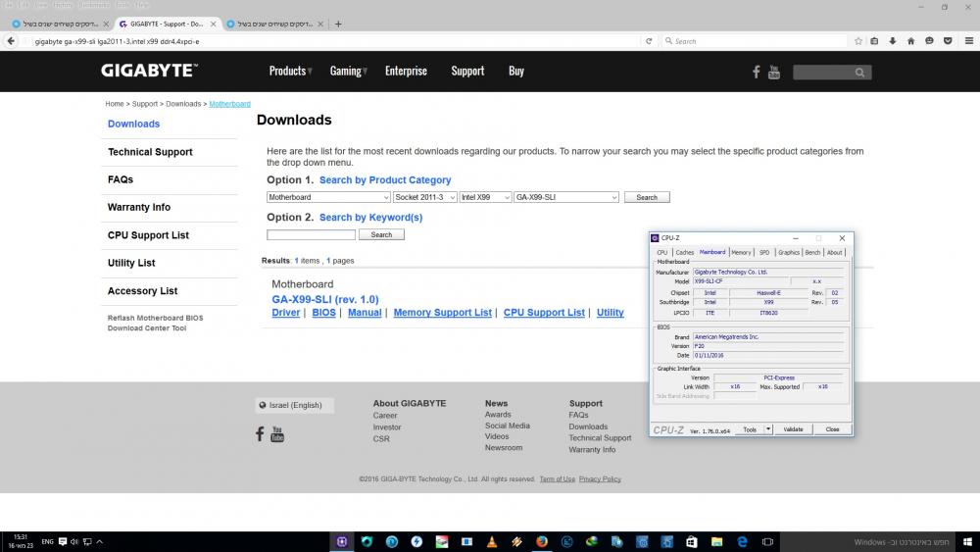This screenshot has width=980, height=552.
Task: Click the keyword Search button
Action: coord(381,234)
